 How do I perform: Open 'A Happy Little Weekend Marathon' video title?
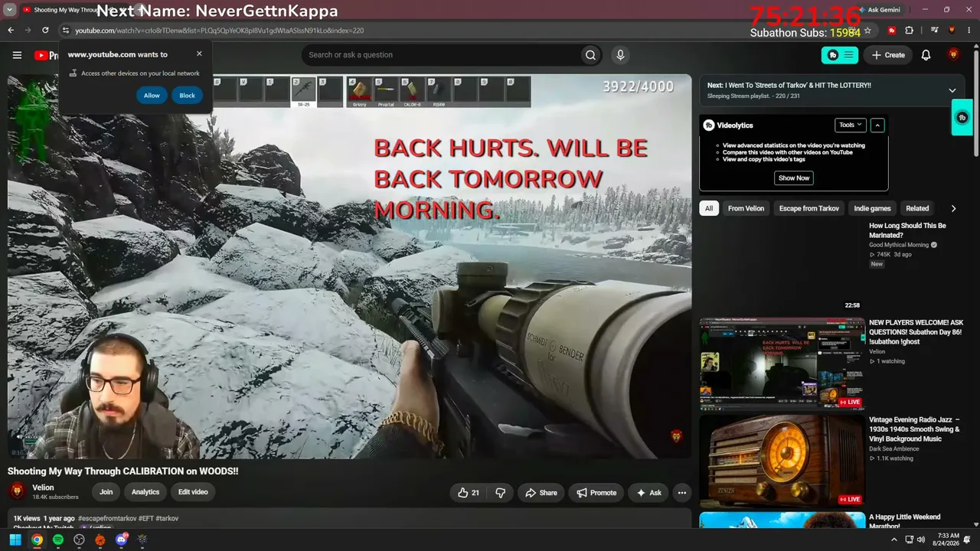point(904,521)
